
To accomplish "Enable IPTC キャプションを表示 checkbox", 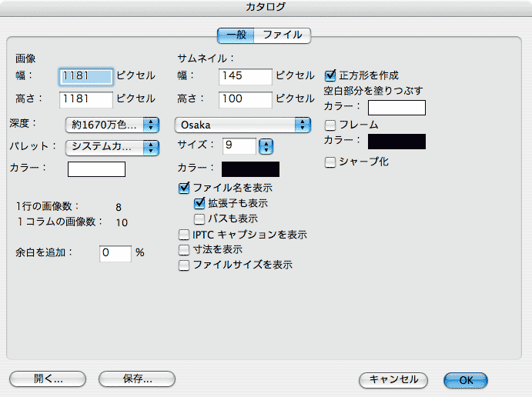I will point(184,235).
